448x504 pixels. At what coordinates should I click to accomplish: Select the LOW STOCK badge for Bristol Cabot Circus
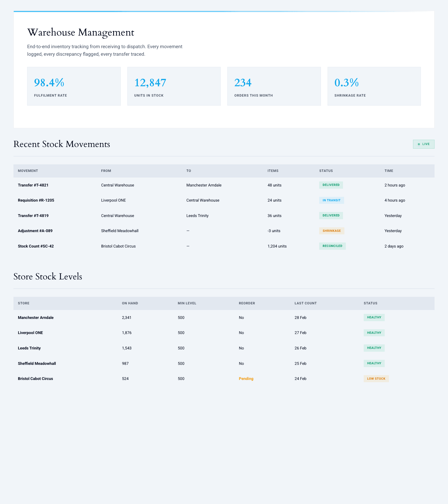click(376, 379)
